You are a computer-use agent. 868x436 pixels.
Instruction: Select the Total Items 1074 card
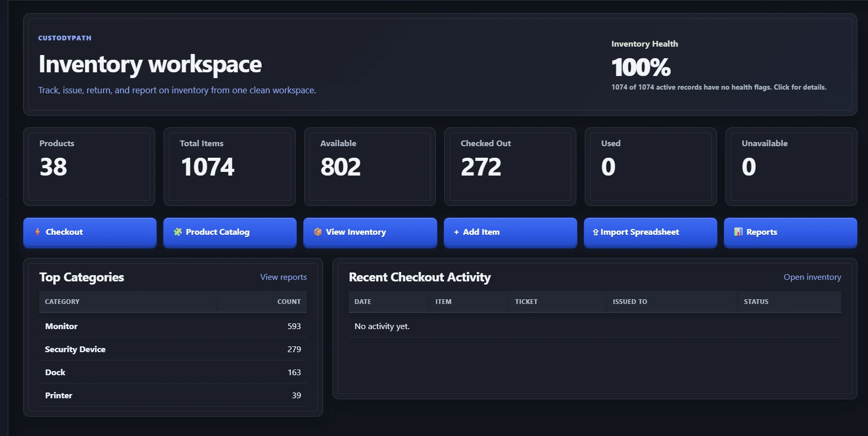coord(230,167)
